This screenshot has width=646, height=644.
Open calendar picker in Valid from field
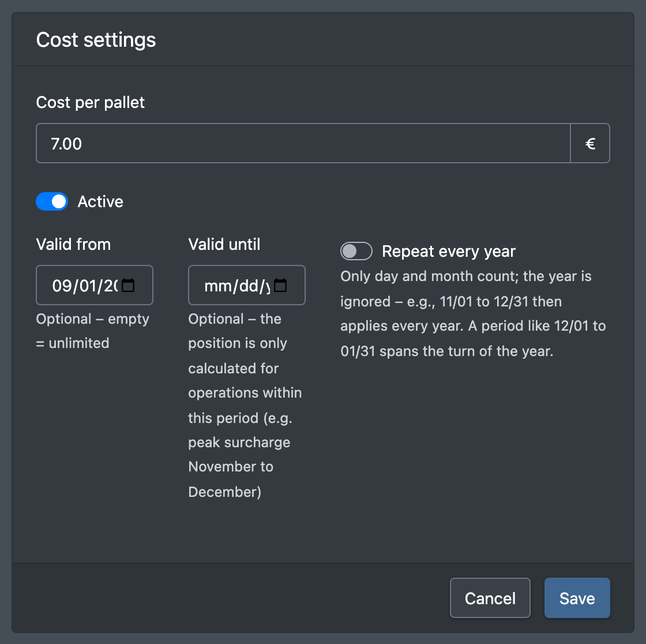click(x=128, y=285)
